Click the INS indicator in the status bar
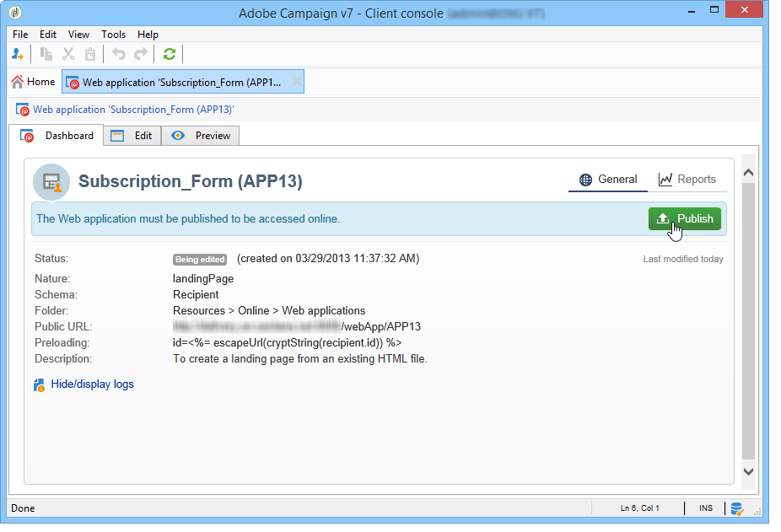Screen dimensions: 781x532 (x=706, y=508)
